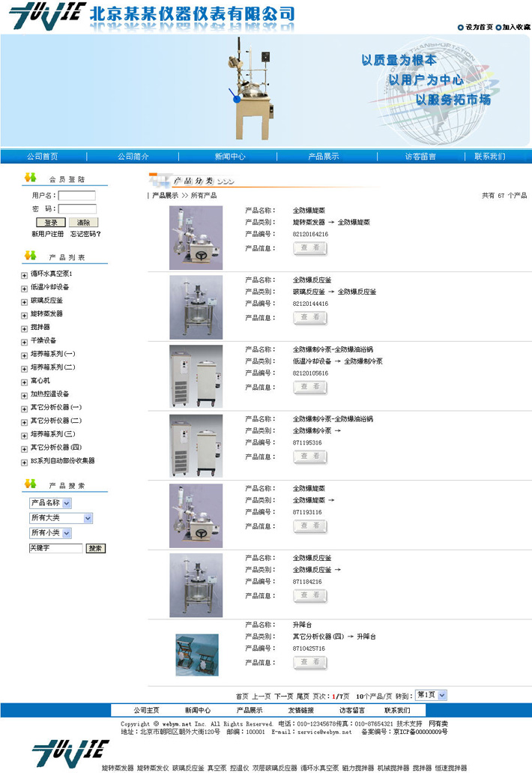
Task: Click the 产品列表 section icon
Action: [31, 256]
